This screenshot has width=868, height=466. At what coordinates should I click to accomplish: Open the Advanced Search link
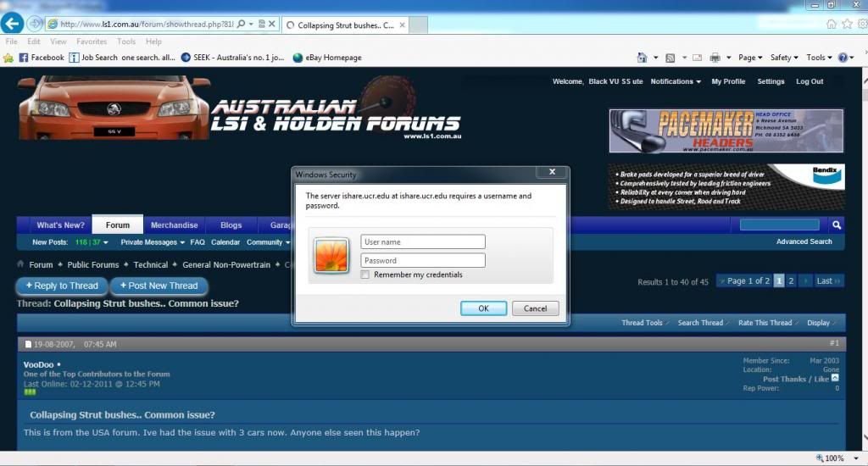(x=804, y=241)
